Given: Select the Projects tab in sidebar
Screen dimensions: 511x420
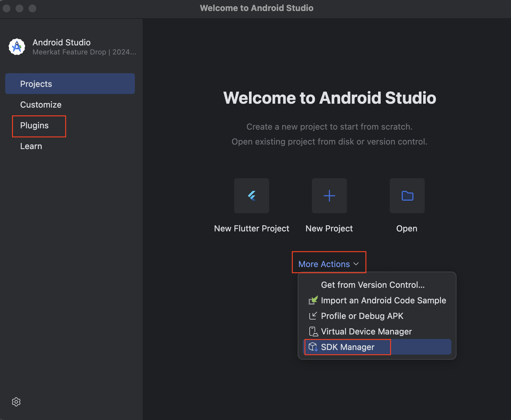Looking at the screenshot, I should click(70, 84).
